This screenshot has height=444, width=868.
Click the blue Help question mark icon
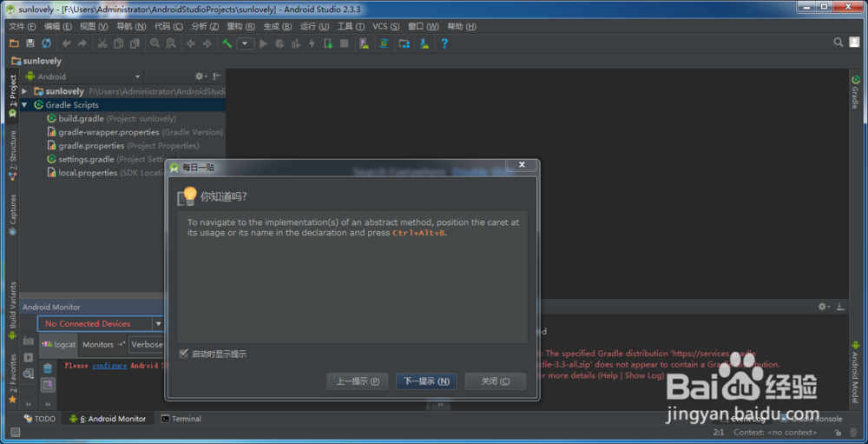(444, 43)
